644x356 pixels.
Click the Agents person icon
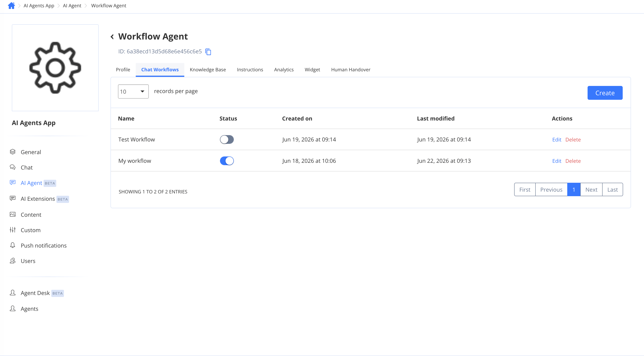coord(13,308)
